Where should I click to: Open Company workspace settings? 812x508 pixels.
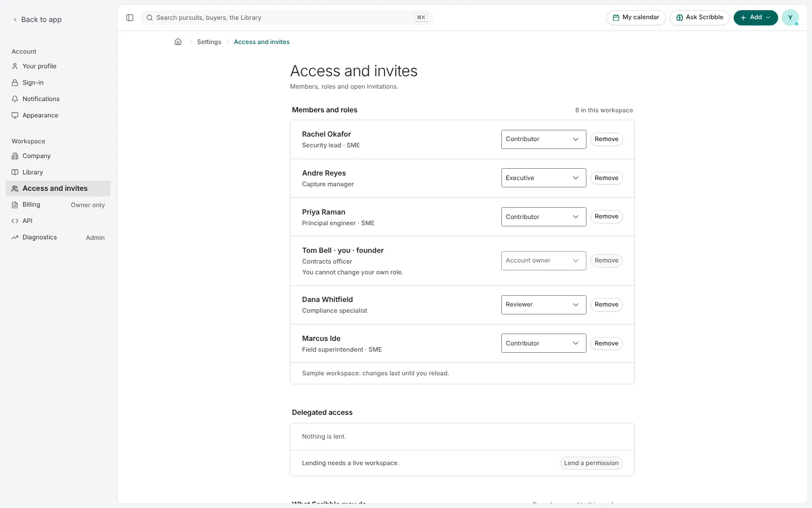[58, 156]
